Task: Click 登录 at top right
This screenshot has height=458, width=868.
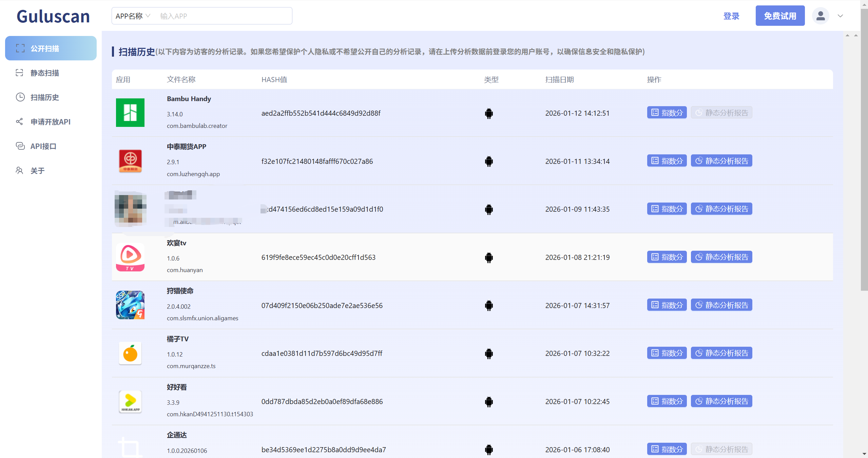Action: click(731, 16)
